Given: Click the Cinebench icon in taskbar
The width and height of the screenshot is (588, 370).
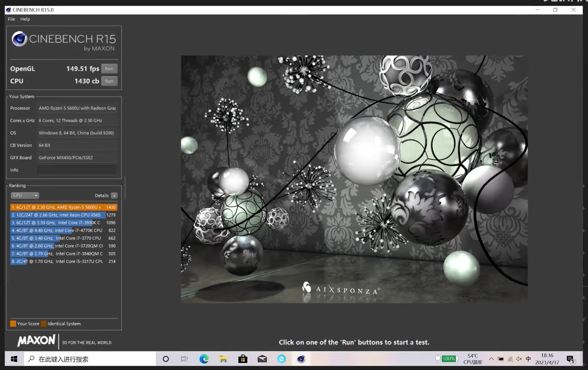Looking at the screenshot, I should click(x=301, y=359).
